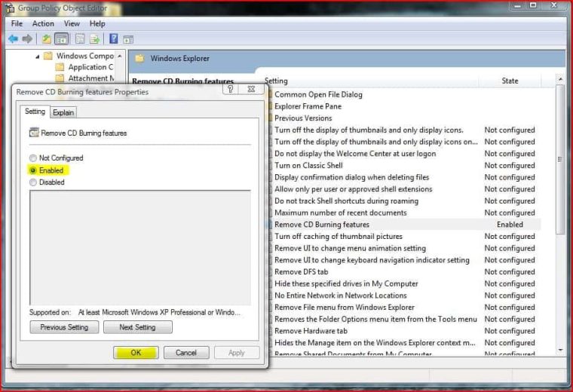Select Maximum number of recent documents policy
This screenshot has width=573, height=392.
pyautogui.click(x=340, y=213)
